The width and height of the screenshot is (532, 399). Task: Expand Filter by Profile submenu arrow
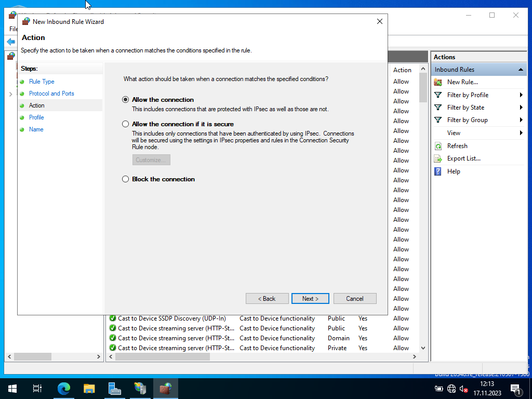[x=521, y=95]
